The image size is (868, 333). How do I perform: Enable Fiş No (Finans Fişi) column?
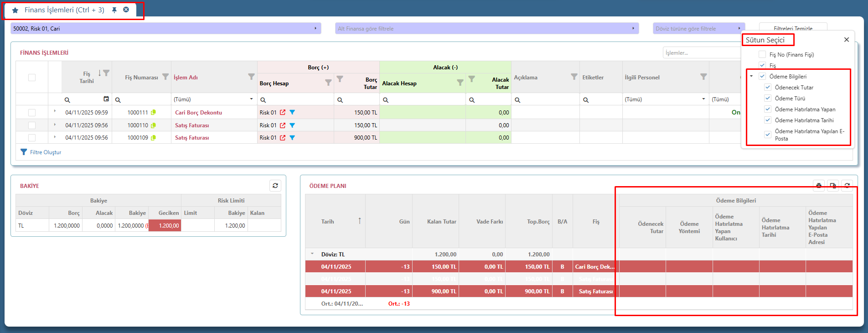coord(762,54)
